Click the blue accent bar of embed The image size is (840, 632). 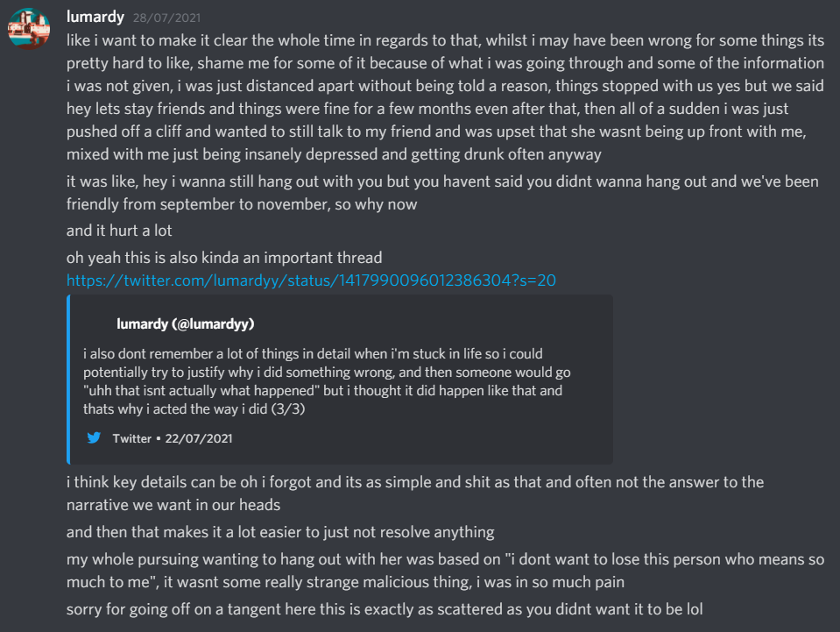click(68, 379)
